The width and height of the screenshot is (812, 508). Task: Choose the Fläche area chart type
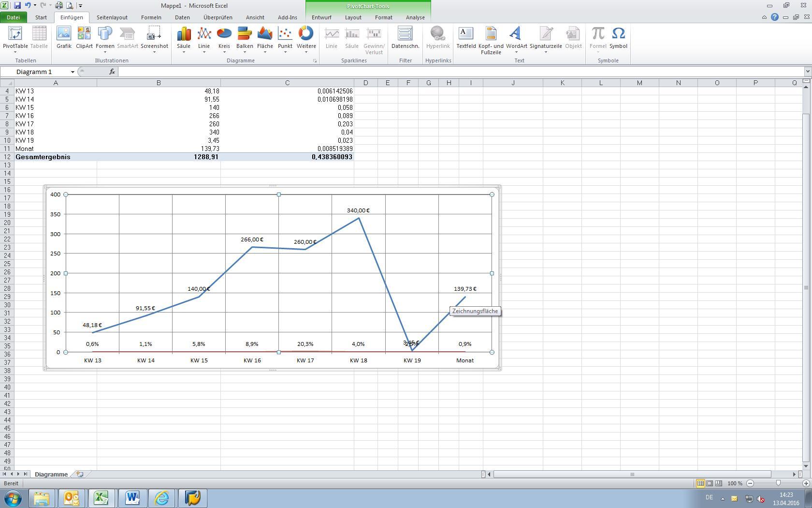click(265, 39)
